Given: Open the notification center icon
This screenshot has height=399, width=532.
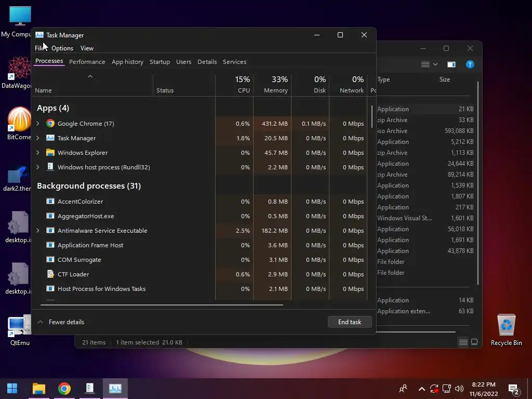Looking at the screenshot, I should pos(513,389).
